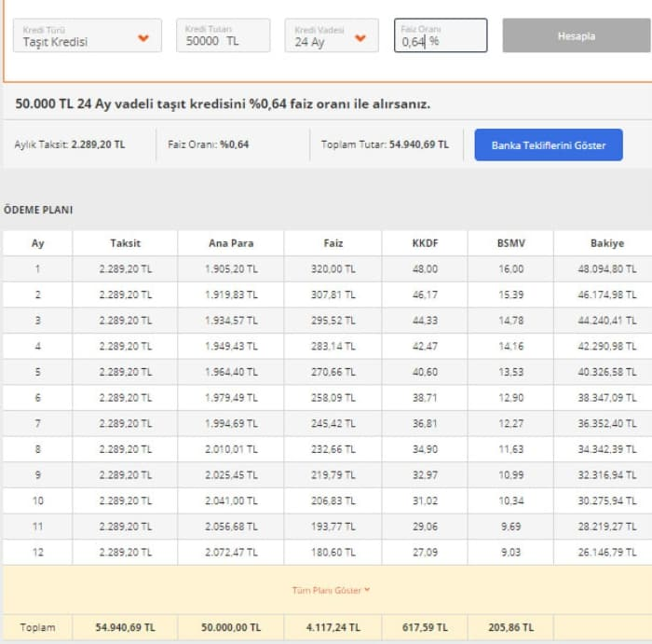This screenshot has width=652, height=644.
Task: Click the Kredi Tutarı input field
Action: 223,36
